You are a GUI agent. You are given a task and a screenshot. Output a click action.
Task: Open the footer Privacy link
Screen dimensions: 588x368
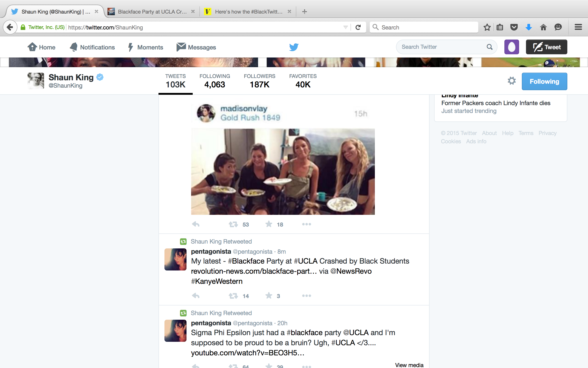547,133
